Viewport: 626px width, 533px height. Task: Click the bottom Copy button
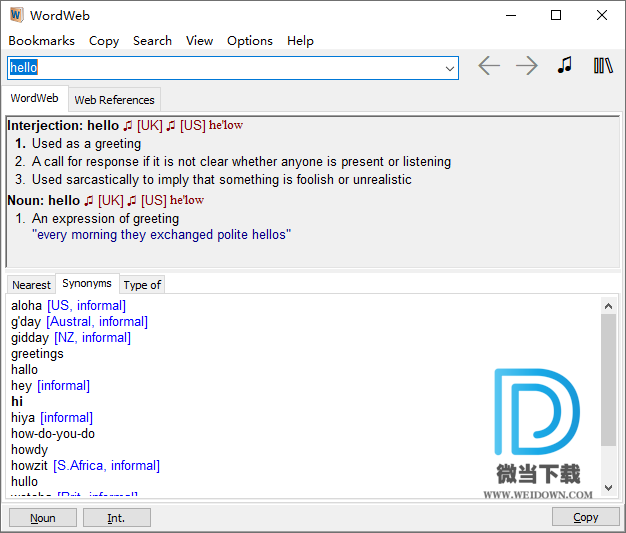click(586, 517)
